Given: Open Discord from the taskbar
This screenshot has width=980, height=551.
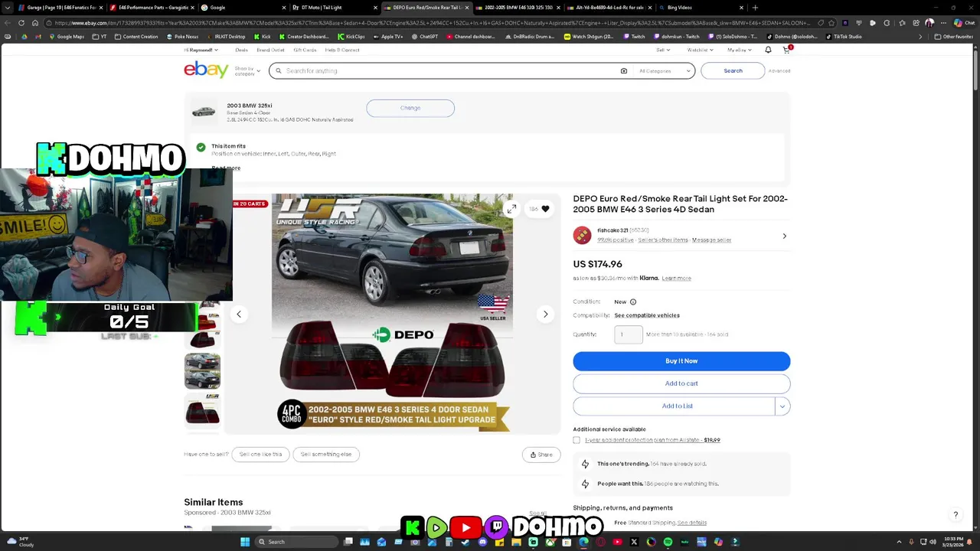Looking at the screenshot, I should (482, 542).
